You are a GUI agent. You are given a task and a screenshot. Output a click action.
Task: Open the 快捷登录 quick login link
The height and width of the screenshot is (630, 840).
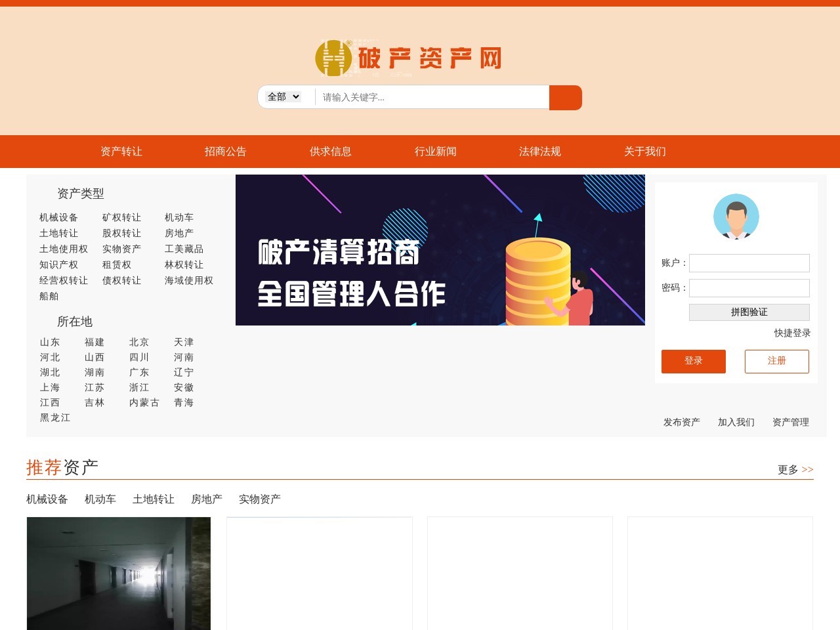(792, 333)
